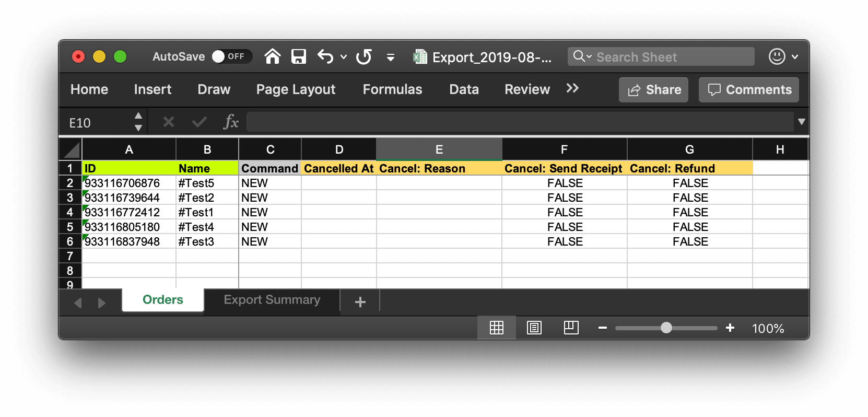Adjust the zoom slider handle
This screenshot has width=868, height=417.
pos(666,328)
